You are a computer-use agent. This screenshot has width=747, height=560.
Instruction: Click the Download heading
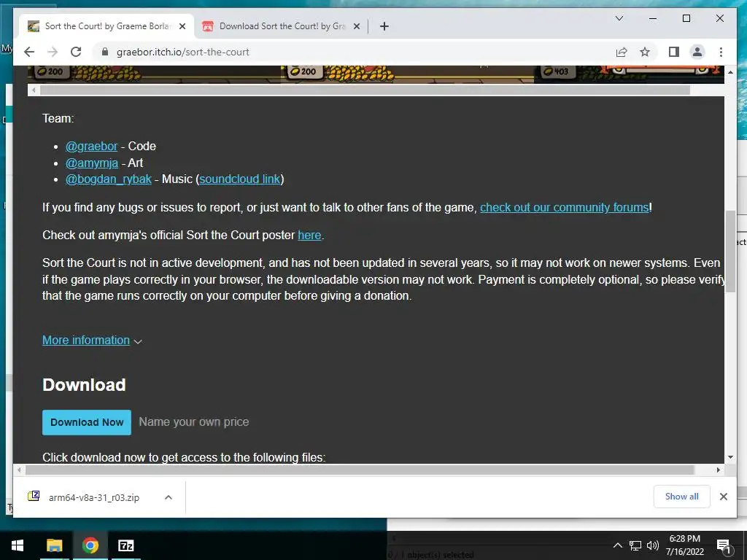(85, 385)
